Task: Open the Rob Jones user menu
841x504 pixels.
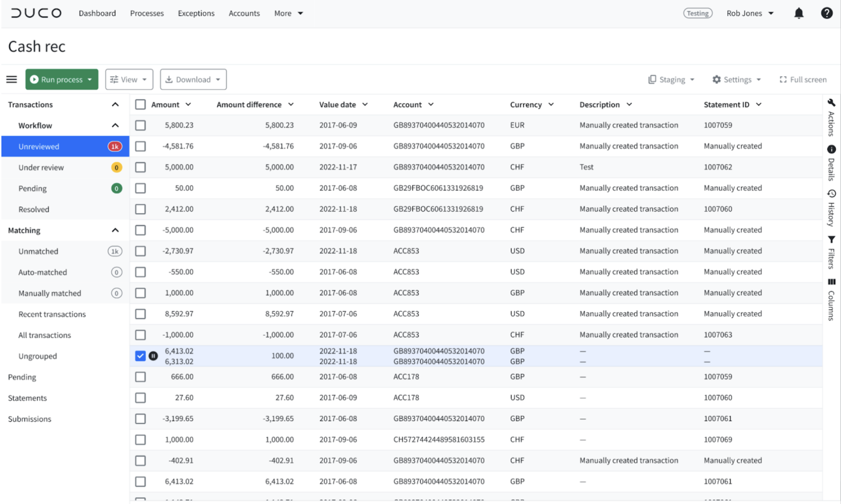Action: [750, 13]
